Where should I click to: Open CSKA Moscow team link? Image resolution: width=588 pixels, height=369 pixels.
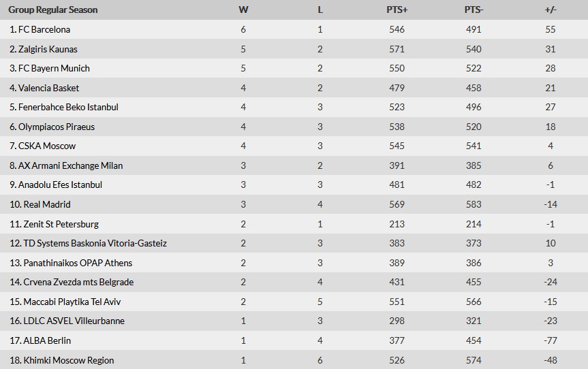click(x=47, y=146)
